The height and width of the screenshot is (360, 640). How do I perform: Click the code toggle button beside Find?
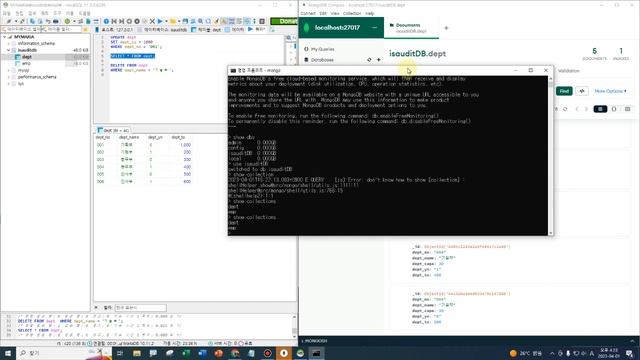(582, 91)
